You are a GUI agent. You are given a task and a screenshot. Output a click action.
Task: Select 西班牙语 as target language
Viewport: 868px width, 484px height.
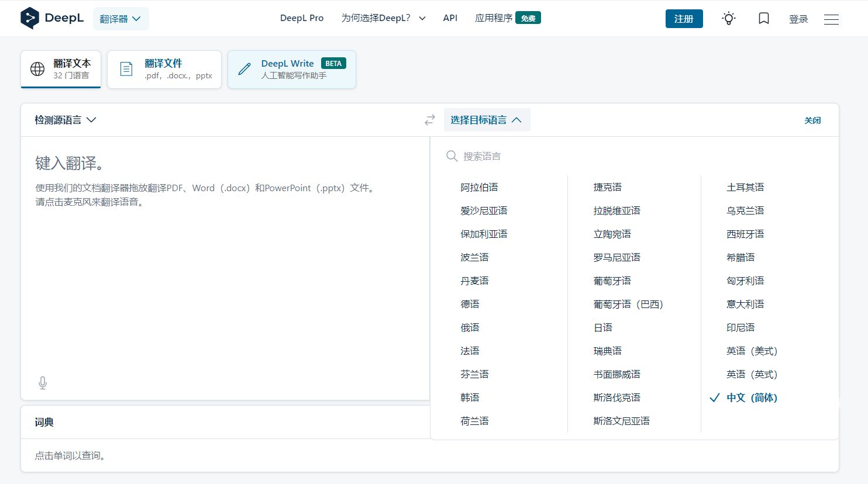[745, 234]
